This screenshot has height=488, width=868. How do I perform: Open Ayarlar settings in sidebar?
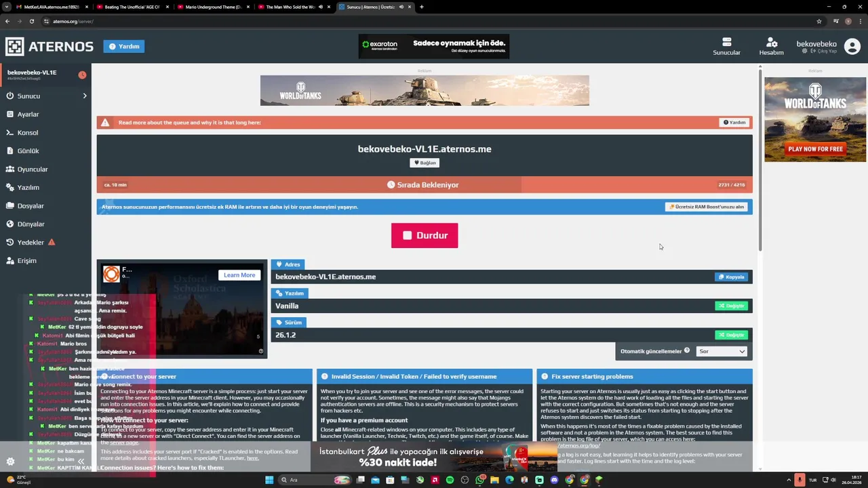click(x=28, y=114)
